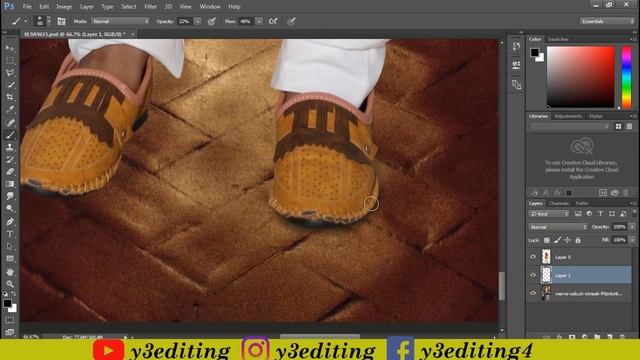Viewport: 640px width, 360px height.
Task: Filter layers by pixel layers
Action: tap(578, 213)
